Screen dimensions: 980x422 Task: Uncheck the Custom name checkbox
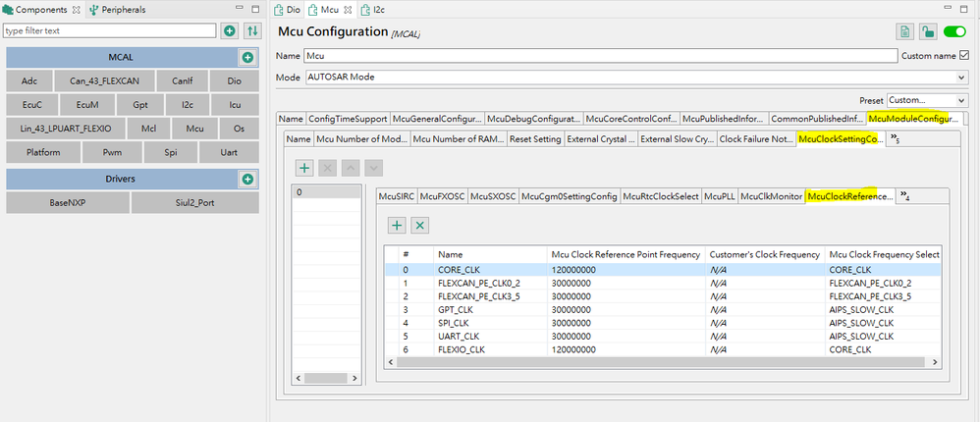click(x=963, y=55)
